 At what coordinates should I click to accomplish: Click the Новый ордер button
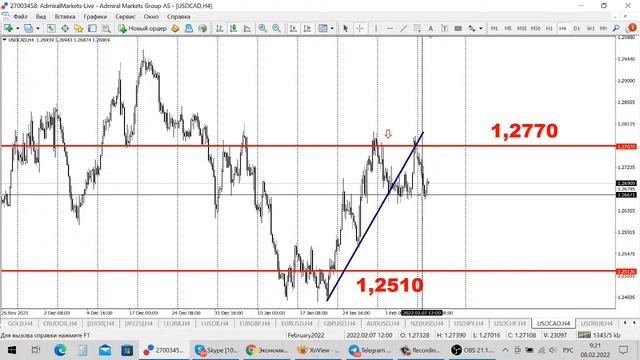point(142,28)
